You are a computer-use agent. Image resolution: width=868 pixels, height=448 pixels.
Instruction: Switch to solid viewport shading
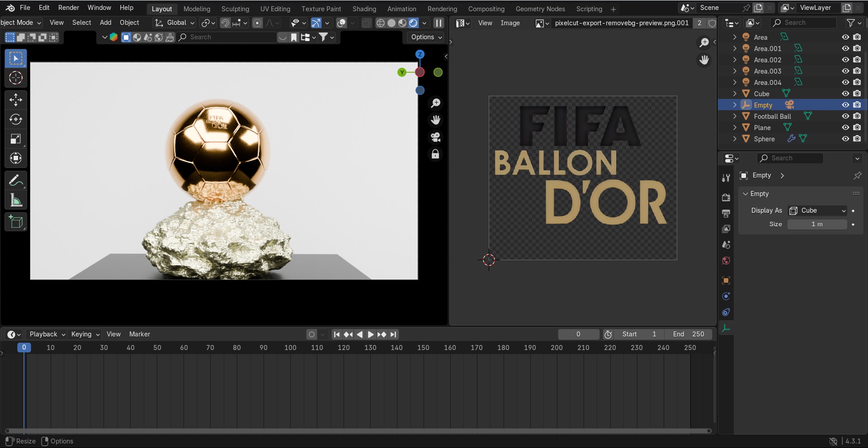click(x=392, y=23)
